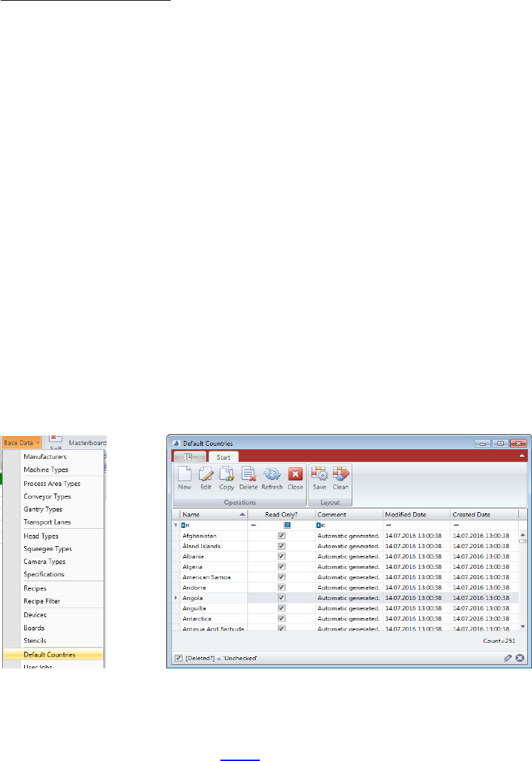Image resolution: width=532 pixels, height=761 pixels.
Task: Click the Name column filter operator icon
Action: [x=184, y=525]
